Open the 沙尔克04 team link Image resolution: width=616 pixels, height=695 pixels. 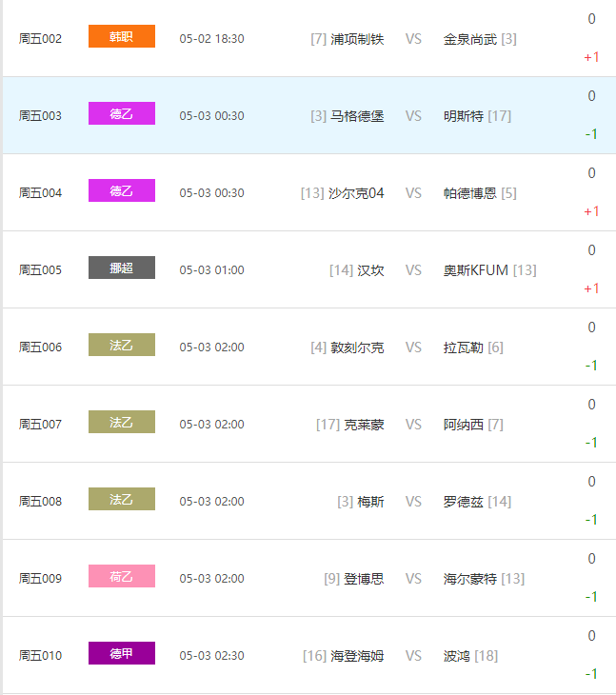[x=356, y=193]
